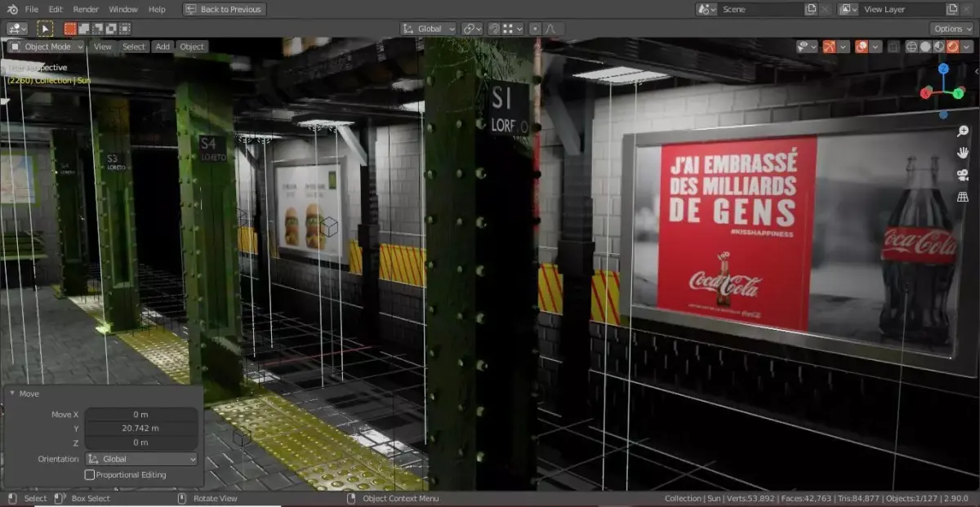Choose the set new selection mode icon
Image resolution: width=980 pixels, height=507 pixels.
(x=70, y=29)
